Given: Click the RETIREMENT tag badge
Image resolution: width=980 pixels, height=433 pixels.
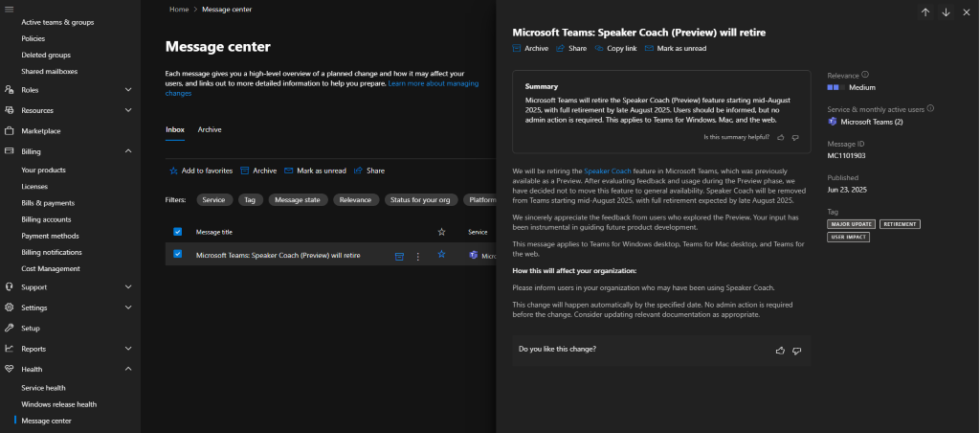Looking at the screenshot, I should pyautogui.click(x=900, y=224).
